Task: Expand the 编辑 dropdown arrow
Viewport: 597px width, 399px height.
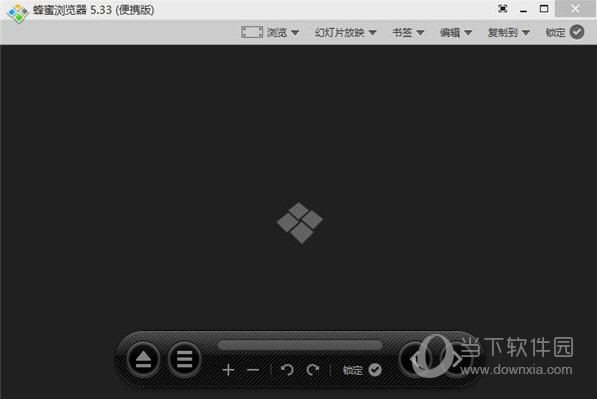Action: pyautogui.click(x=468, y=33)
